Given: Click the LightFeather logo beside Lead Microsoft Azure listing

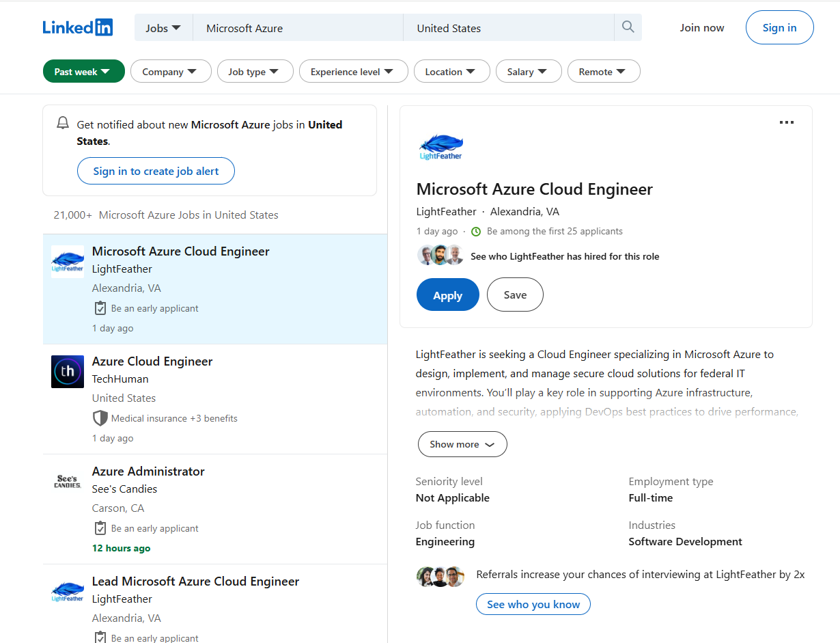Looking at the screenshot, I should click(68, 592).
